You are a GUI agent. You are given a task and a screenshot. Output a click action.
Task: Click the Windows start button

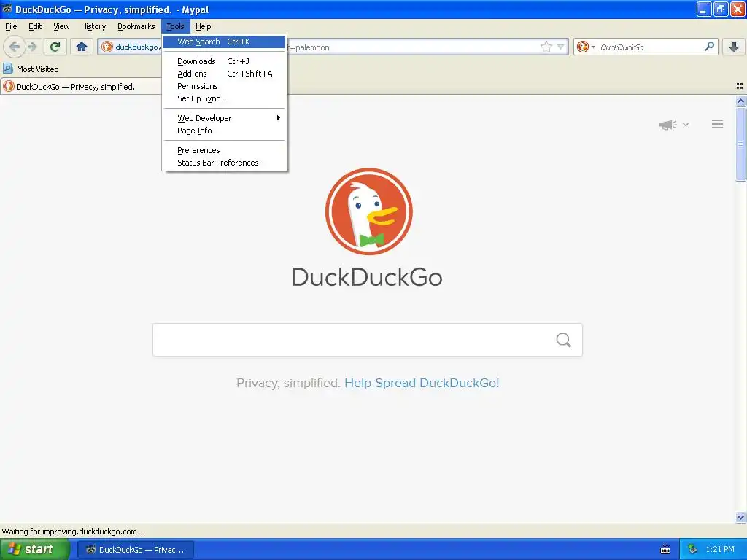point(34,550)
